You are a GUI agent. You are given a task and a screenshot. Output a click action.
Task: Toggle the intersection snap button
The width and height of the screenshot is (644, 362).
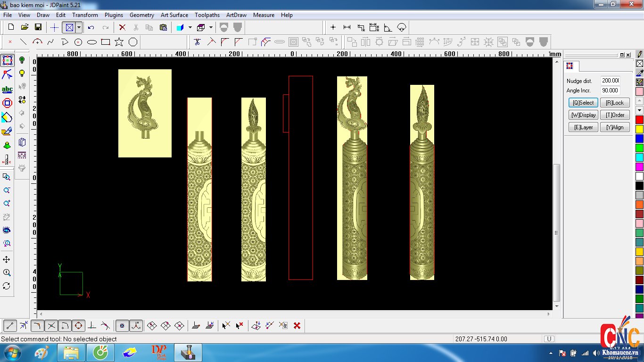(51, 325)
